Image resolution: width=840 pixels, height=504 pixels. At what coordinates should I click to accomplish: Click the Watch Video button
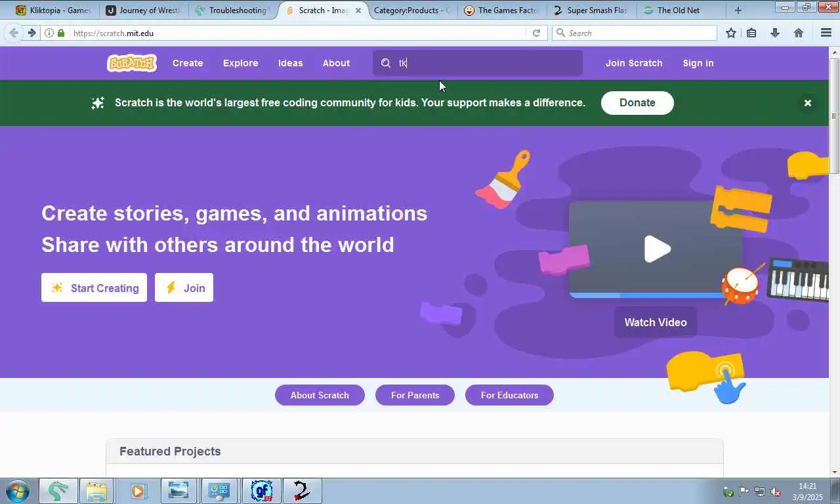tap(656, 322)
